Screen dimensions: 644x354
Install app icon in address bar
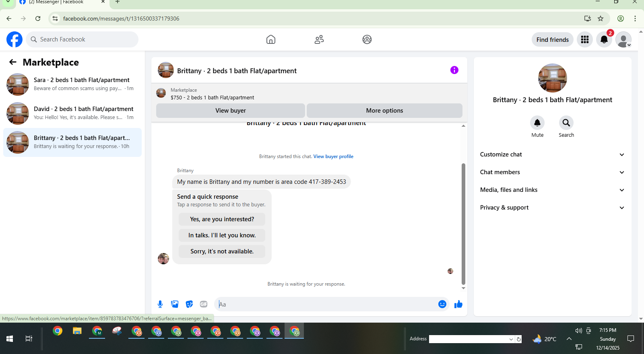588,19
